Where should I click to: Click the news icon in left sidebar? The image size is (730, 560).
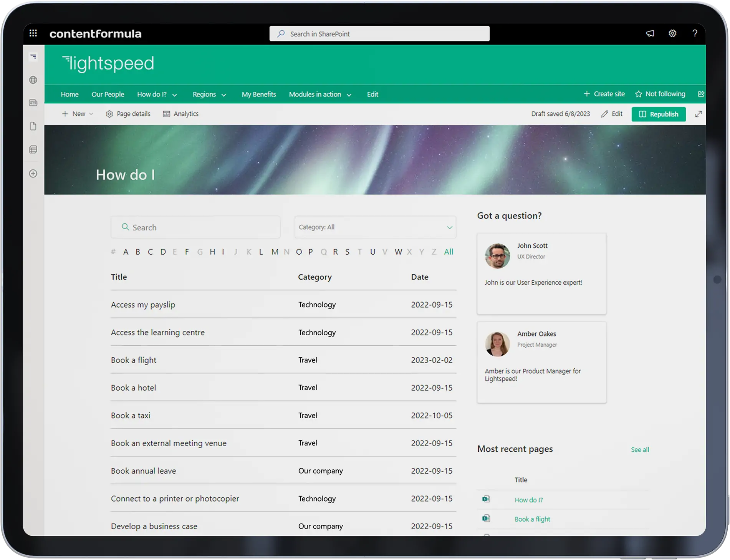tap(33, 103)
